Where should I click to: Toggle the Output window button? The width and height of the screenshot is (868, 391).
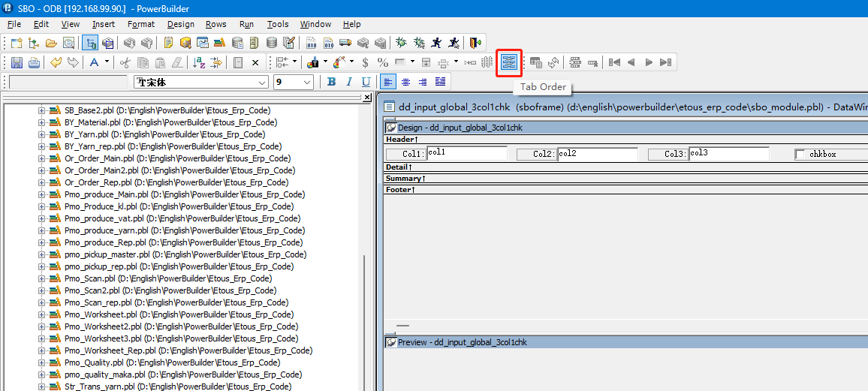tap(108, 43)
